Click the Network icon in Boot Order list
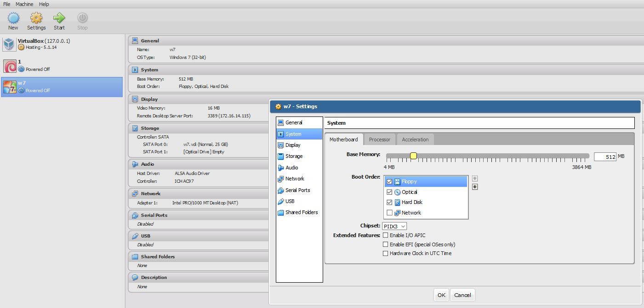This screenshot has height=308, width=644. [x=397, y=213]
